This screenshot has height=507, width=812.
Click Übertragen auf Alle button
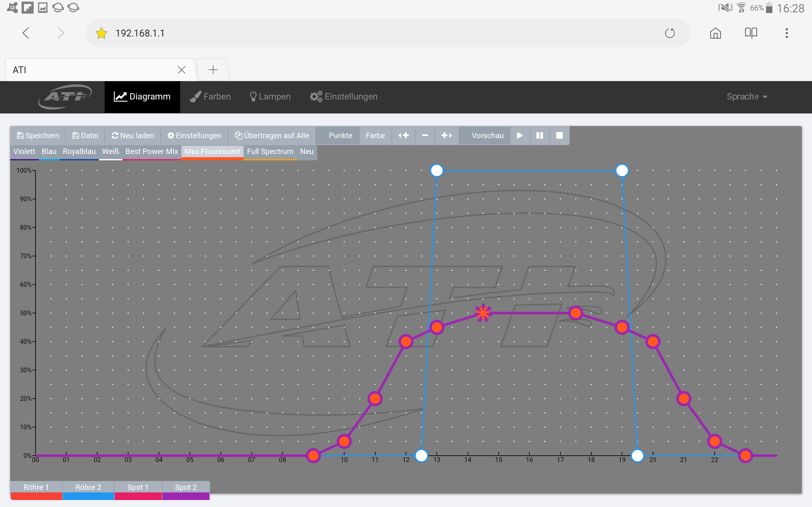pyautogui.click(x=272, y=136)
